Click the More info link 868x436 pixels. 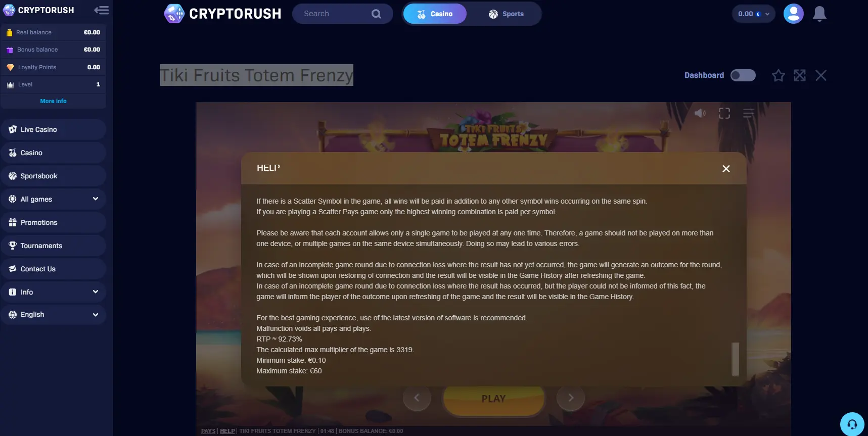54,101
